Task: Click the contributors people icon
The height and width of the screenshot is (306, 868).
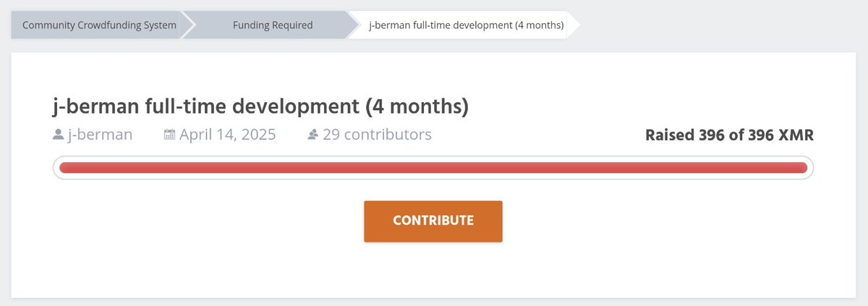Action: pos(313,135)
